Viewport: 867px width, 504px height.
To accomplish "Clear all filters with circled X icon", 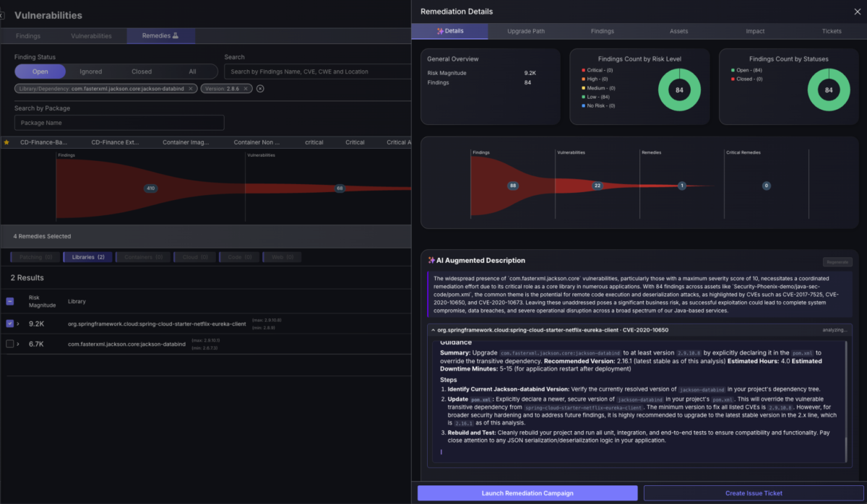I will point(260,88).
